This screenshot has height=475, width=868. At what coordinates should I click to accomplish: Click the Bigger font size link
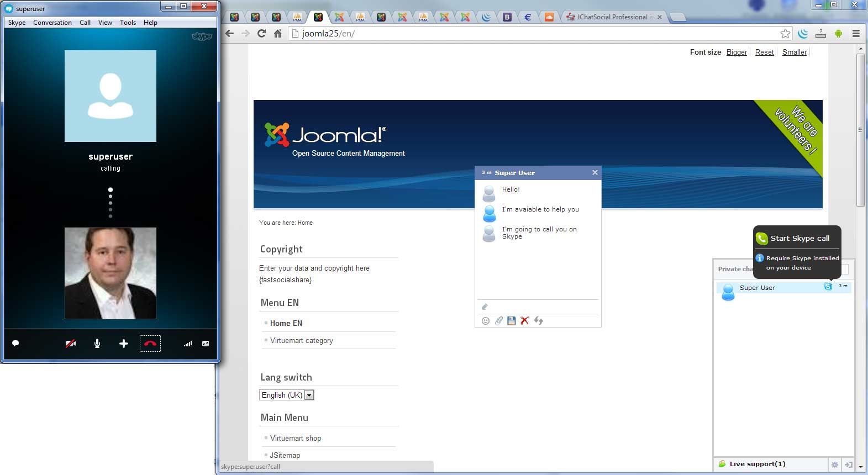pyautogui.click(x=737, y=52)
